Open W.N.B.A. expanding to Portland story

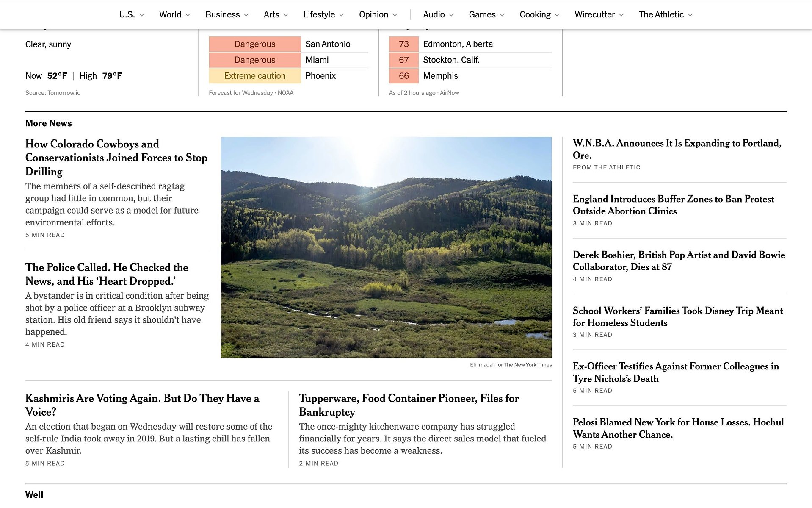point(677,149)
